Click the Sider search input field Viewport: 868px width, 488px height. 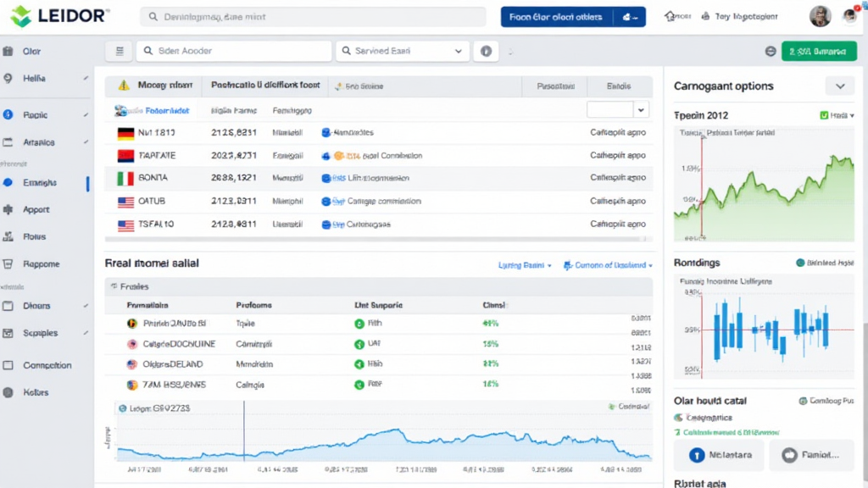[x=233, y=51]
